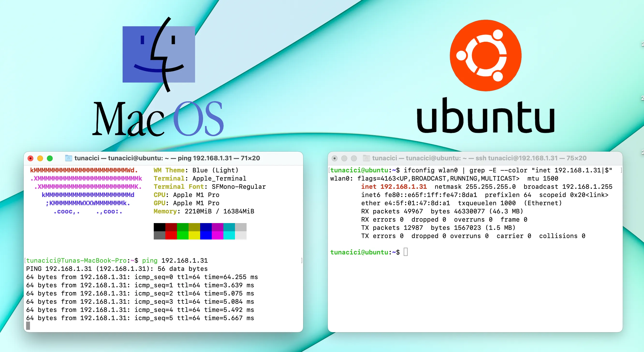This screenshot has height=352, width=644.
Task: Click the "txqueuelen 1000" text
Action: coord(487,203)
